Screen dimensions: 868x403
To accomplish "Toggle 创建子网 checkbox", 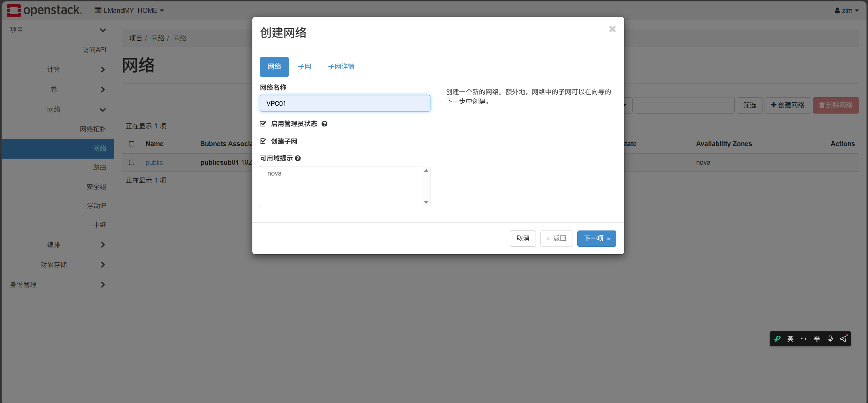I will click(263, 141).
